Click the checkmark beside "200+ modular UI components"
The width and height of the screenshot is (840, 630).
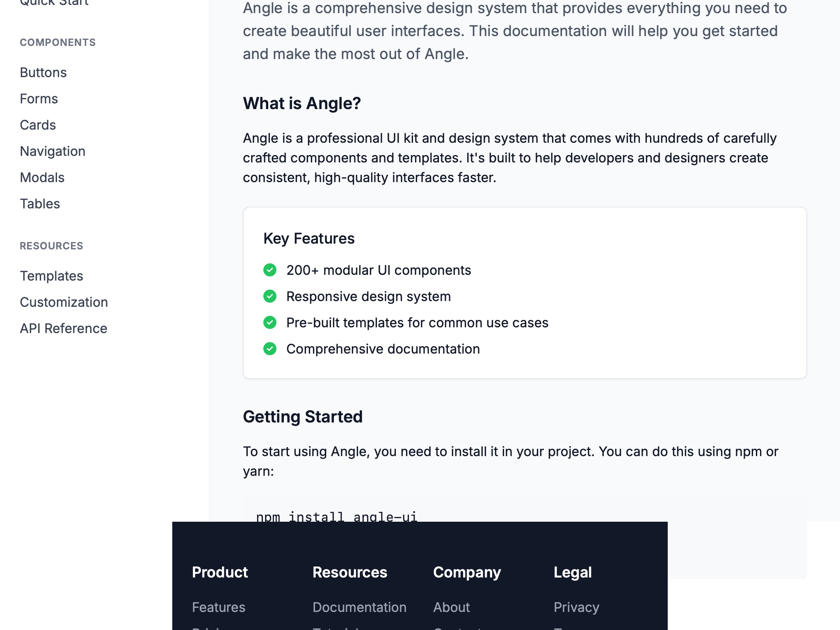(270, 270)
